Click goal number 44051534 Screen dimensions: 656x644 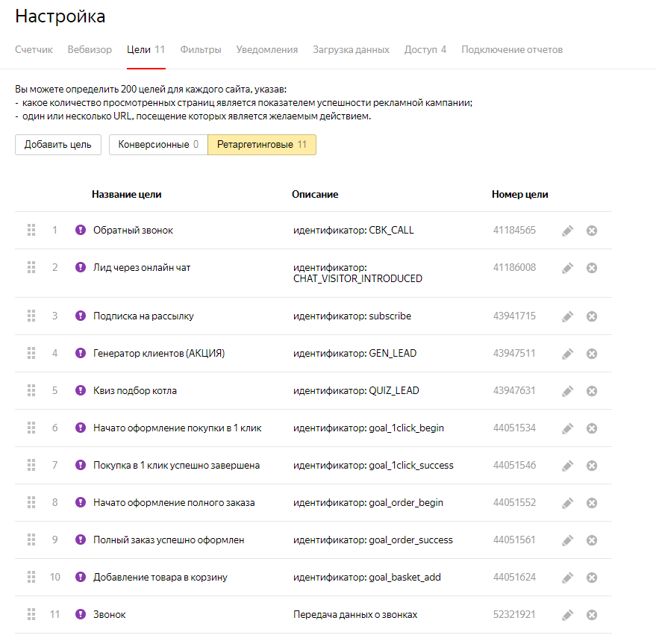(514, 428)
